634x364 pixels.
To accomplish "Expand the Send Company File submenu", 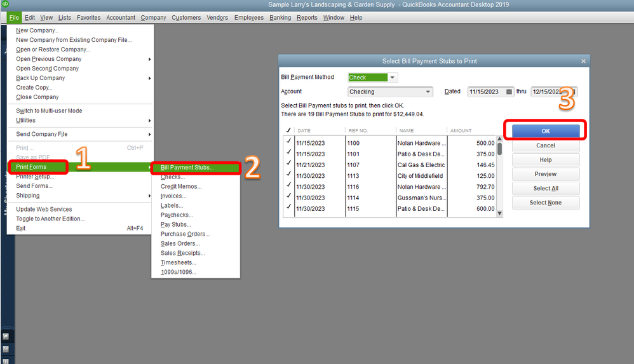I will click(x=149, y=134).
